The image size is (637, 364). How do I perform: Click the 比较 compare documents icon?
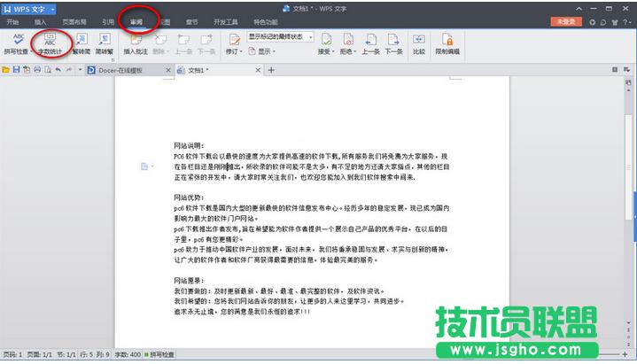[x=418, y=40]
